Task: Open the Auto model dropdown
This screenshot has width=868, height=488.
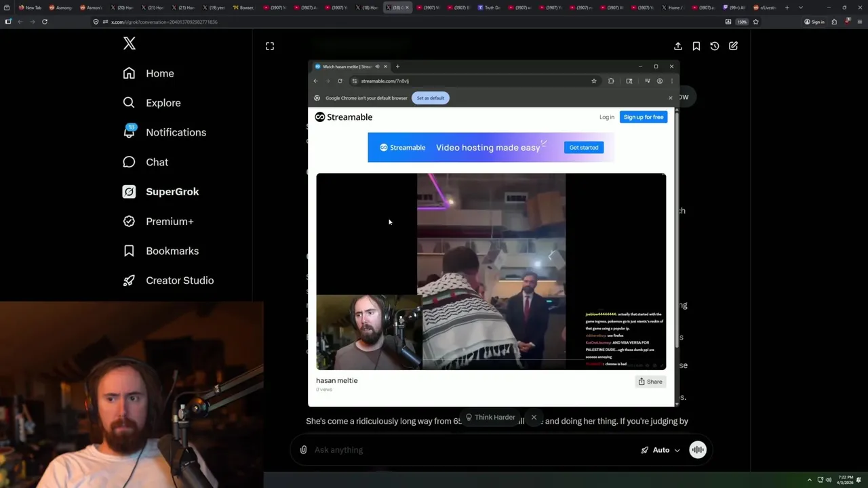Action: pyautogui.click(x=660, y=450)
